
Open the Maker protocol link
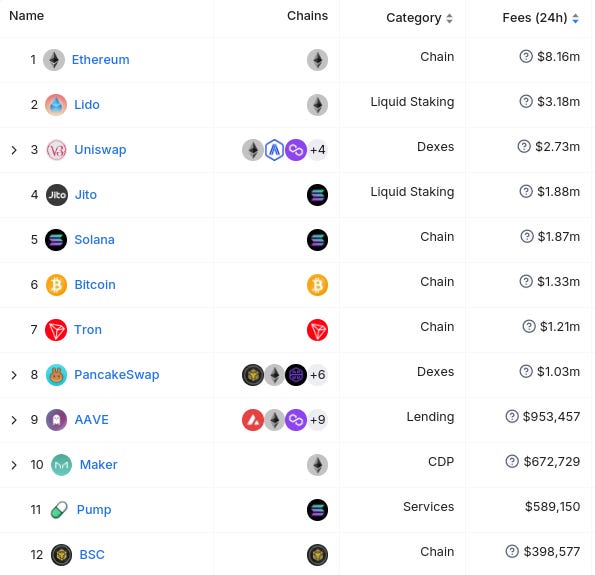pos(99,465)
